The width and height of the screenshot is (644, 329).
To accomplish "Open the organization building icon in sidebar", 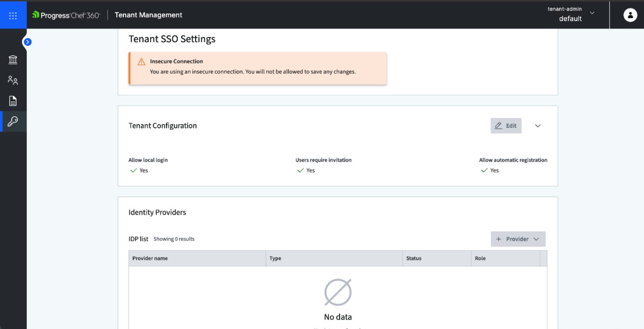I will pos(13,59).
